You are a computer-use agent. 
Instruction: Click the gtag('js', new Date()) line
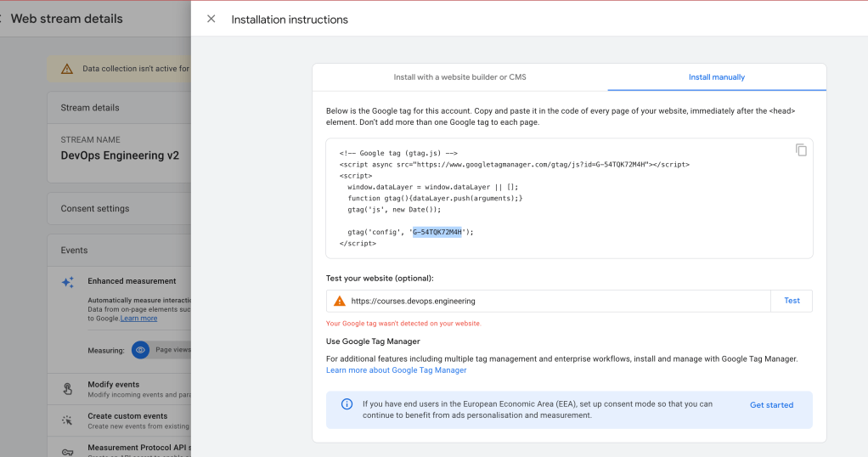pyautogui.click(x=394, y=210)
